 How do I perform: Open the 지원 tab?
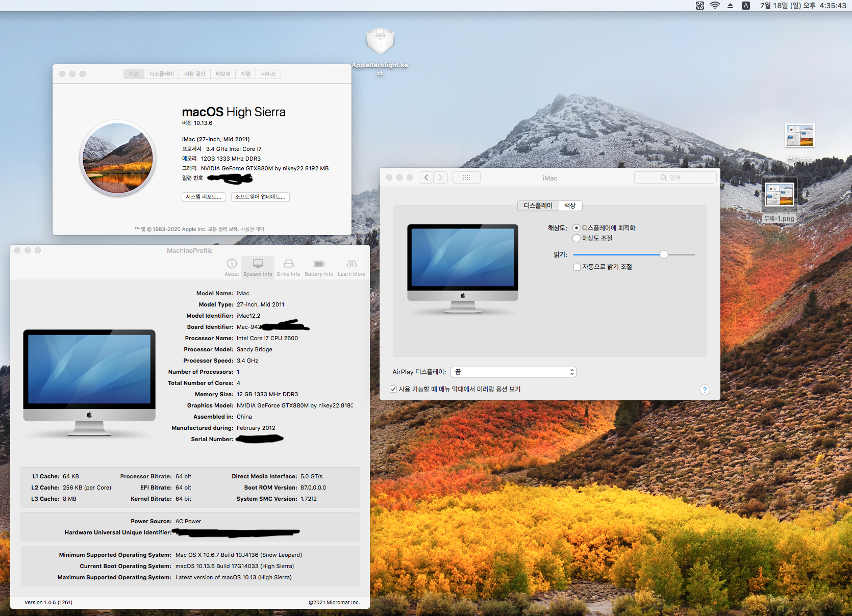(246, 74)
